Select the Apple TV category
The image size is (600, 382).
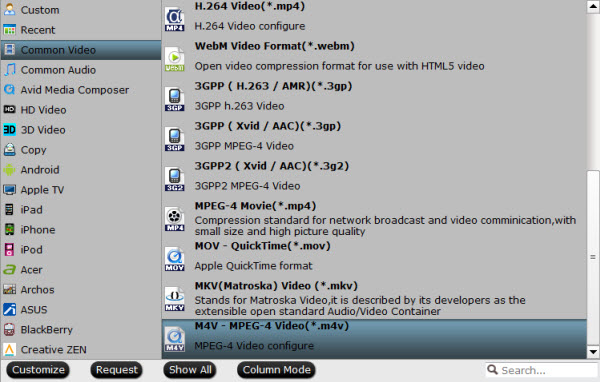(81, 189)
